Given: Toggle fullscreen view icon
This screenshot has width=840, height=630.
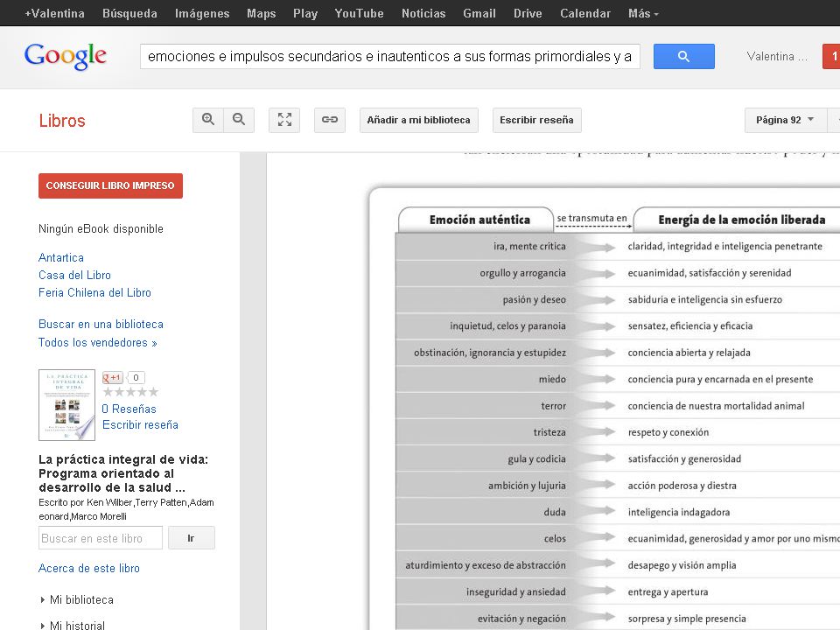Looking at the screenshot, I should (x=284, y=120).
